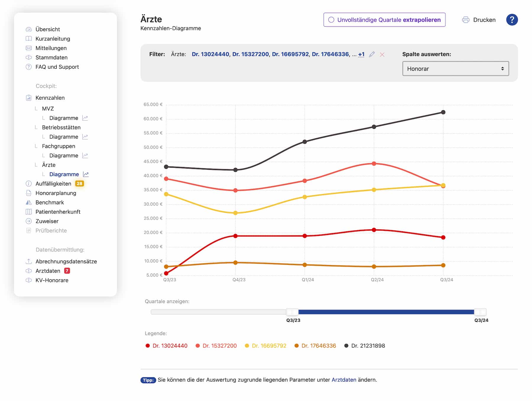532x401 pixels.
Task: Toggle Dr. 13024440 series in legend
Action: point(167,346)
